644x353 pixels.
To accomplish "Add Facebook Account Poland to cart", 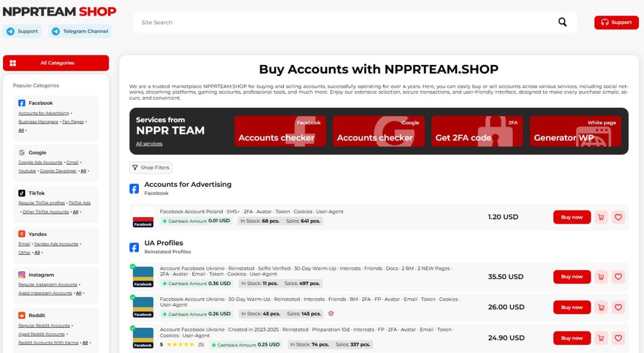I will coord(600,217).
